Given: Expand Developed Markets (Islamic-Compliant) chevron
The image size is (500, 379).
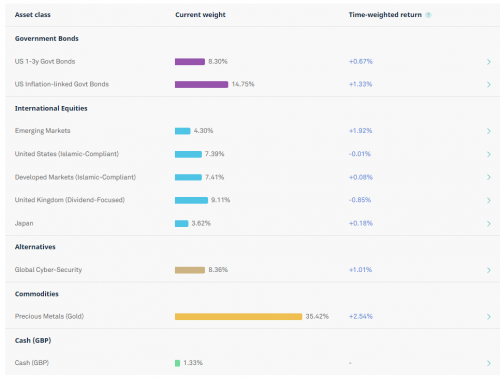Looking at the screenshot, I should (x=489, y=177).
